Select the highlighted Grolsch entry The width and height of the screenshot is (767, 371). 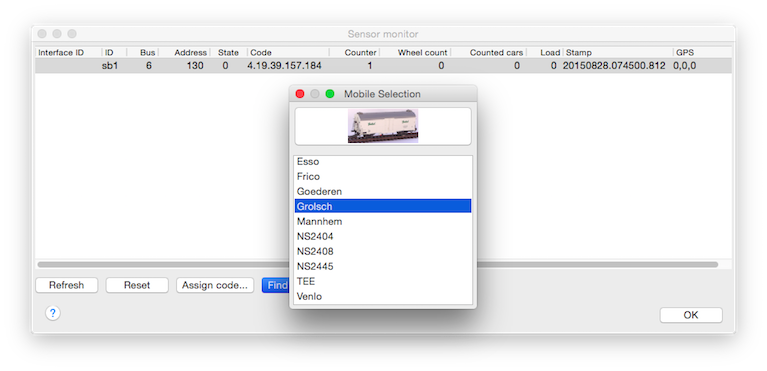[383, 206]
